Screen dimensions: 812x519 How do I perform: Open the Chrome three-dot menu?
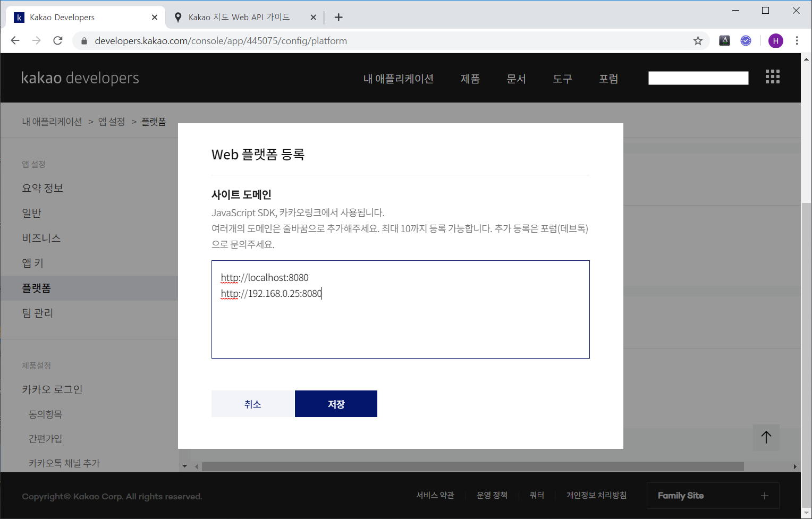(797, 41)
